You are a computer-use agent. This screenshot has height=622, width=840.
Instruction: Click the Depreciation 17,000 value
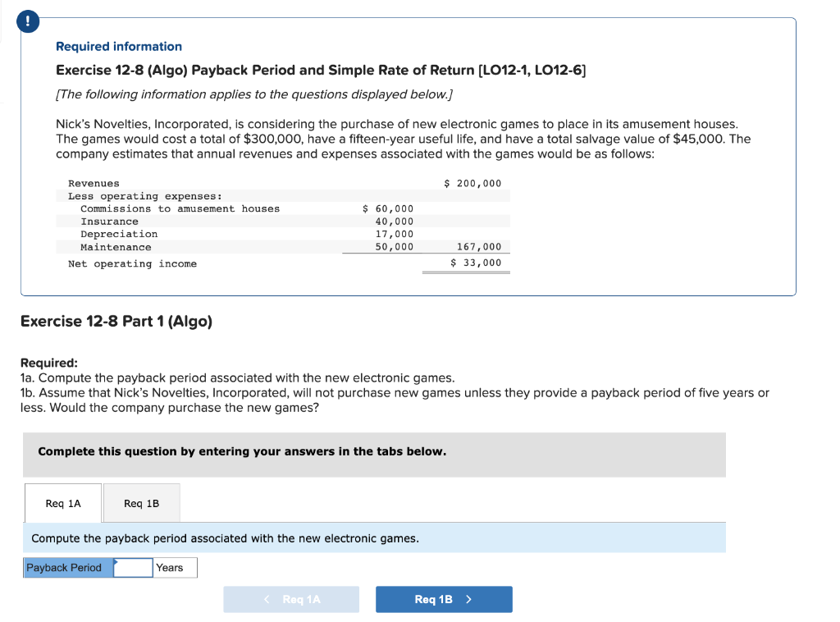point(395,234)
